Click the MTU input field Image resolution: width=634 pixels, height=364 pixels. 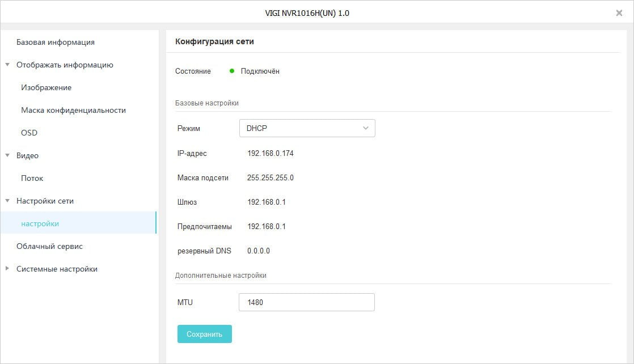point(306,302)
